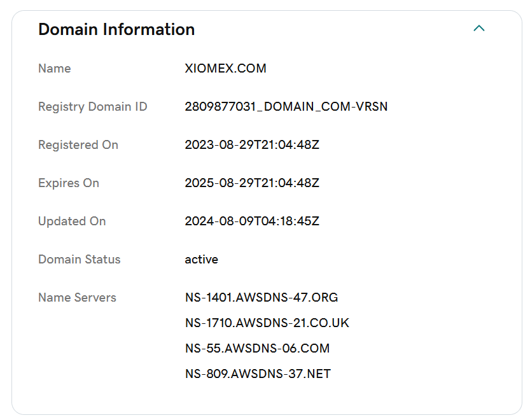Select name server NS-1710.AWSDNS-21.CO.UK

coord(267,323)
